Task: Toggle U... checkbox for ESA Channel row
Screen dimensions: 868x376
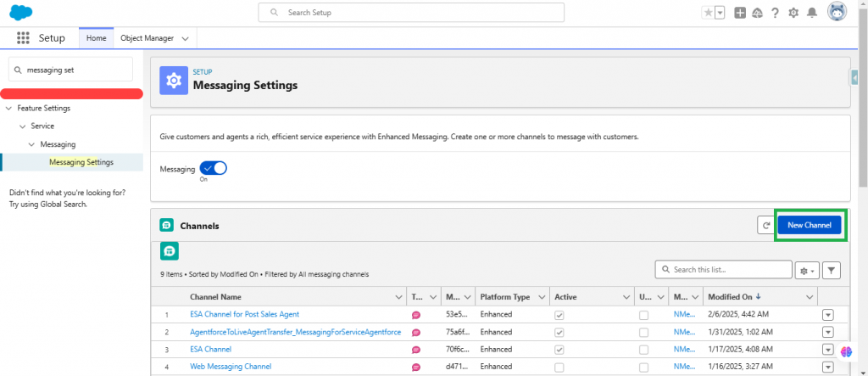Action: (644, 350)
